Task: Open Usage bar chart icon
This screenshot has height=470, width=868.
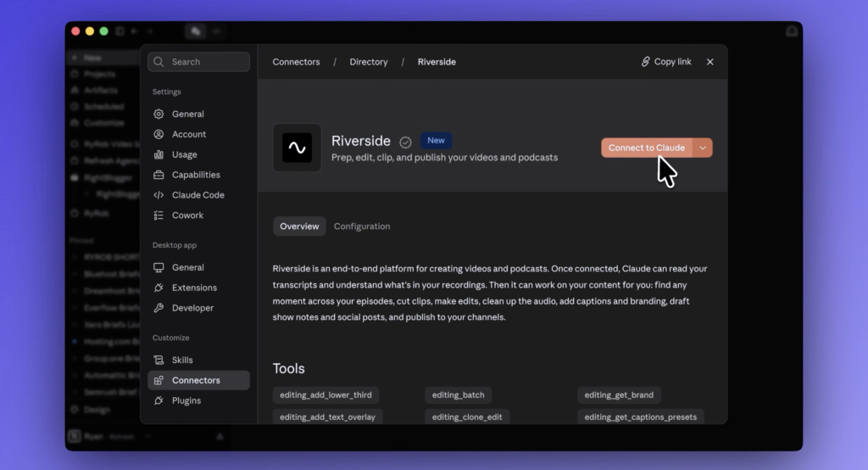Action: [x=159, y=154]
